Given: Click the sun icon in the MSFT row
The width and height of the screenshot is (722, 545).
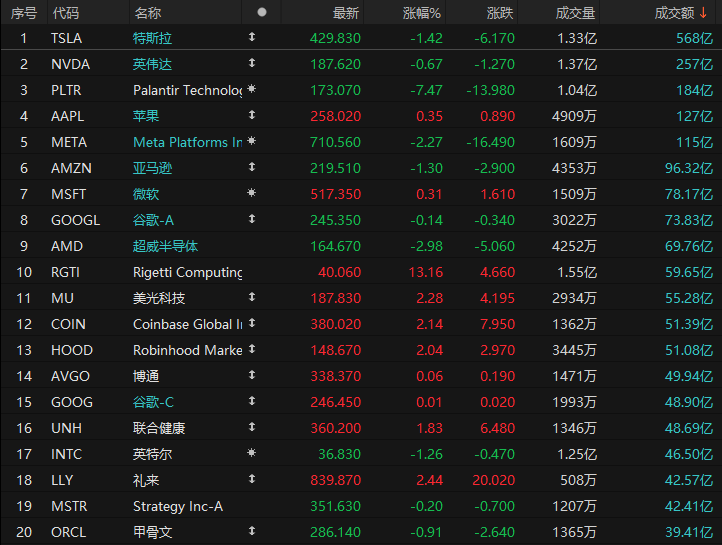Looking at the screenshot, I should [x=251, y=193].
